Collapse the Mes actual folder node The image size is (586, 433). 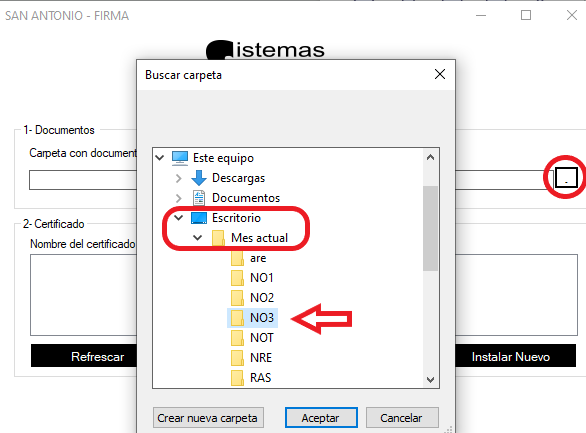click(198, 238)
